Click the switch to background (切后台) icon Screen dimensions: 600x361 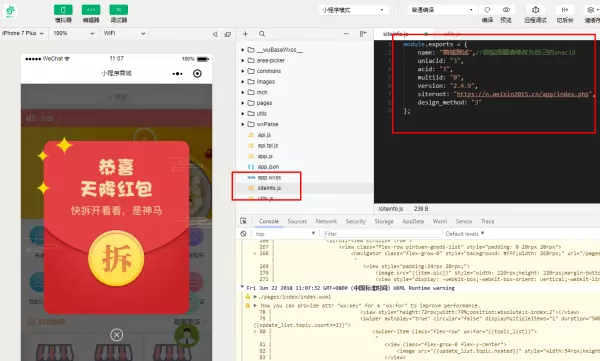[x=565, y=10]
